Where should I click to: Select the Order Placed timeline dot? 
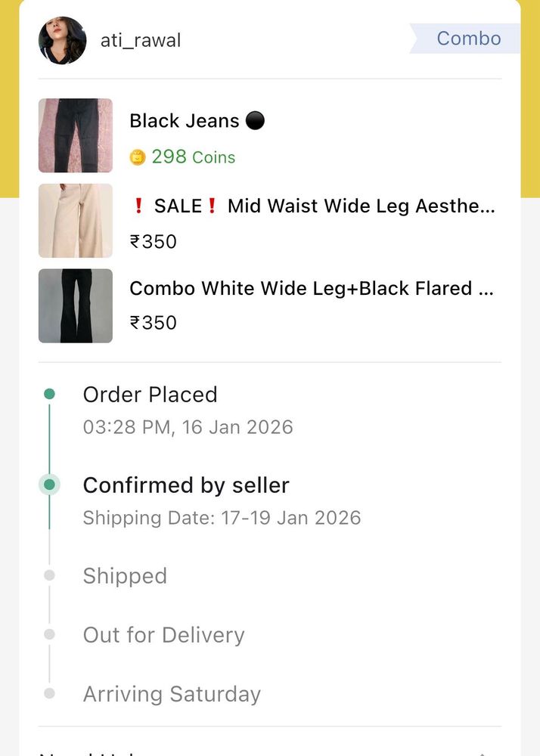(49, 394)
